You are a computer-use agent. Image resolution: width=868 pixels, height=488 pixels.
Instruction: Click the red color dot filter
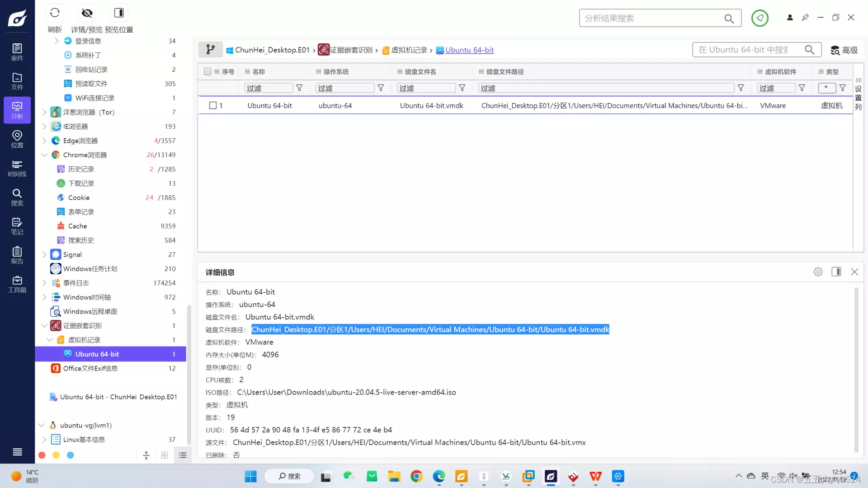tap(42, 455)
